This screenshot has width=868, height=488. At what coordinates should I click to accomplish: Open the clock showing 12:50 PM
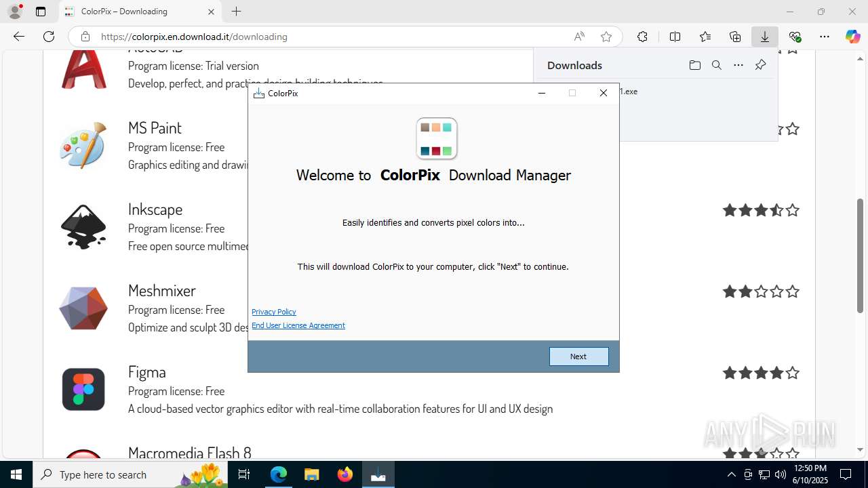tap(810, 474)
